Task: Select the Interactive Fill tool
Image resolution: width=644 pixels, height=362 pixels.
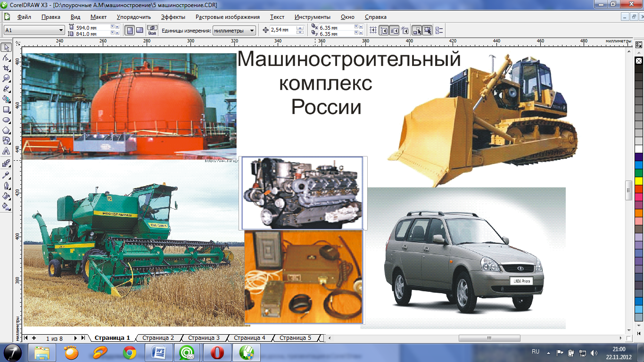Action: coord(7,206)
